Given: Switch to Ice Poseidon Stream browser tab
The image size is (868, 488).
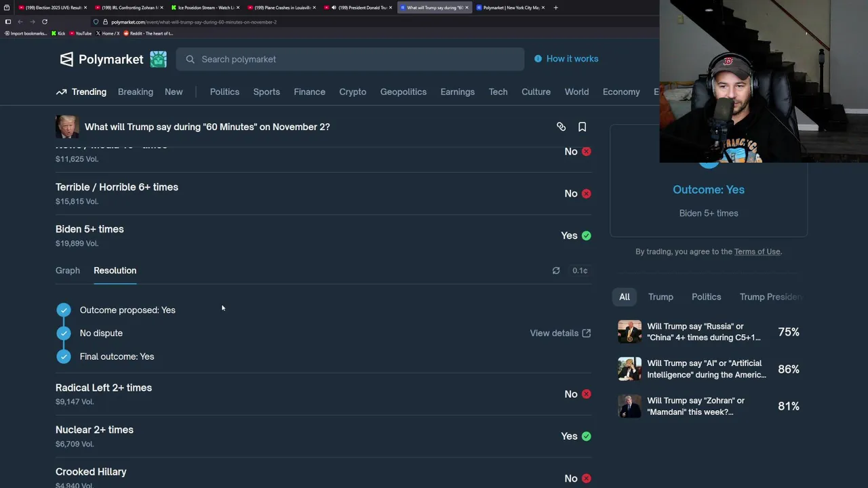Looking at the screenshot, I should [205, 7].
